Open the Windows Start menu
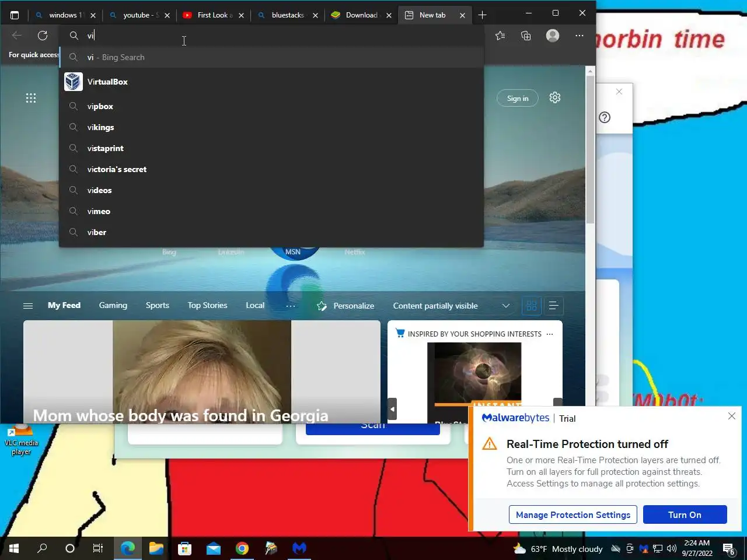 pyautogui.click(x=14, y=548)
